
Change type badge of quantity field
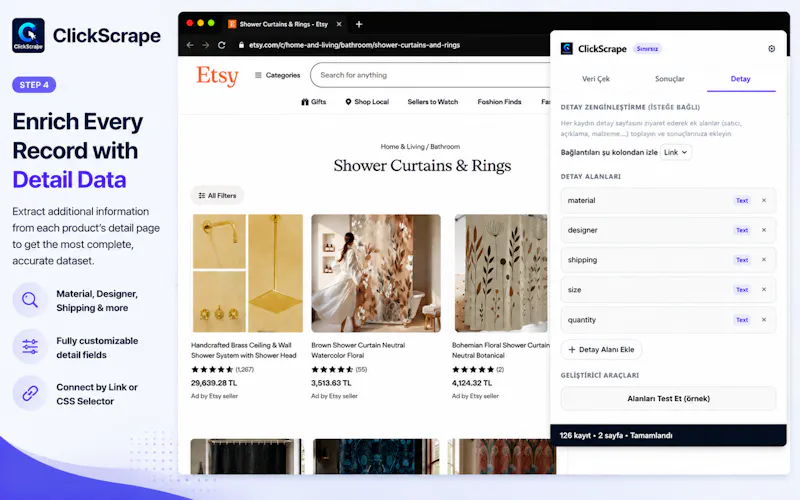pyautogui.click(x=742, y=320)
